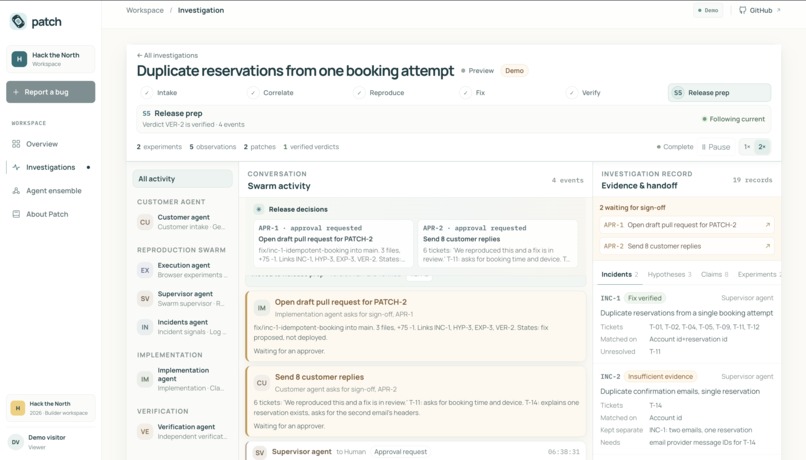
Task: Click the Reproduce step checkmark
Action: pyautogui.click(x=359, y=93)
